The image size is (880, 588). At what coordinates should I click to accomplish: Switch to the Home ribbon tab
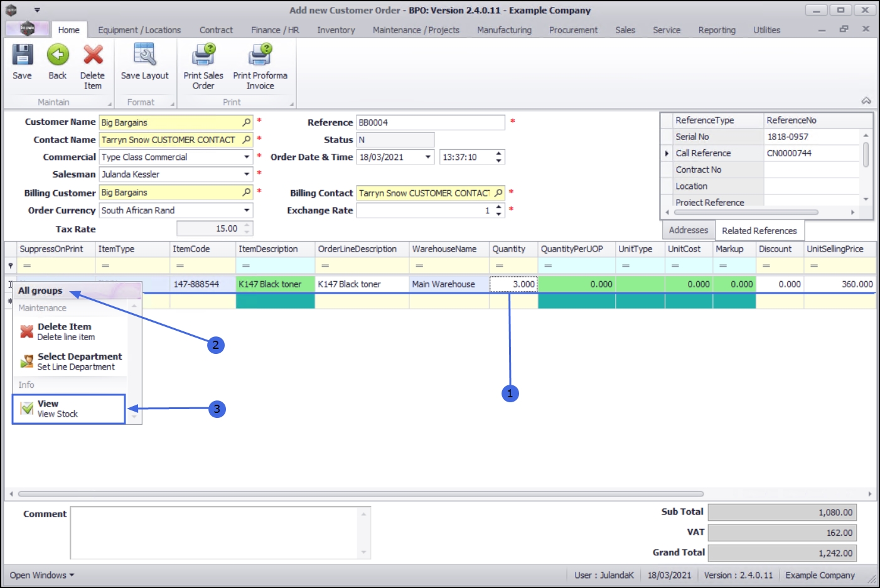tap(69, 29)
